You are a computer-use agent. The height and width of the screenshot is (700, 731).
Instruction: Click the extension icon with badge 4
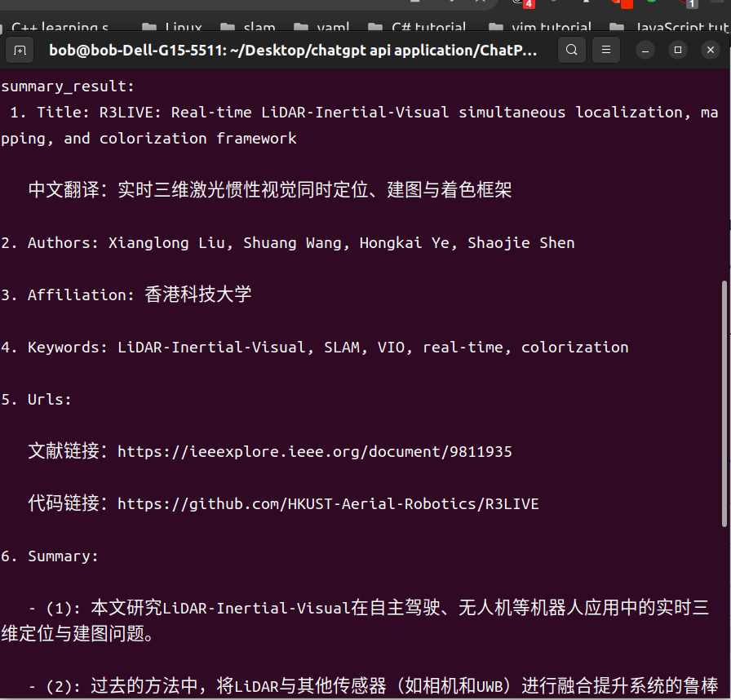coord(522,3)
